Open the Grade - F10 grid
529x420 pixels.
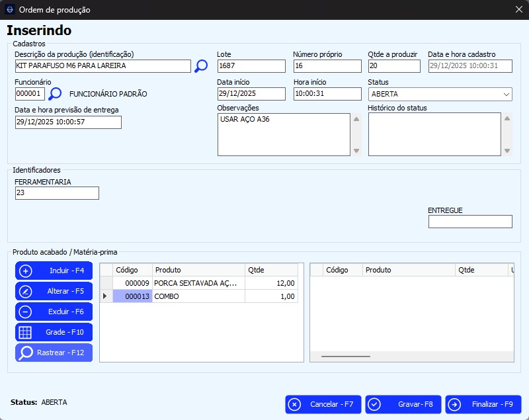[54, 332]
